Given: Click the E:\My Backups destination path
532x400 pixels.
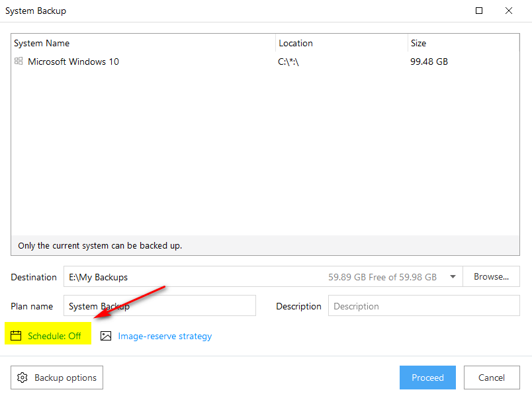Looking at the screenshot, I should coord(99,277).
